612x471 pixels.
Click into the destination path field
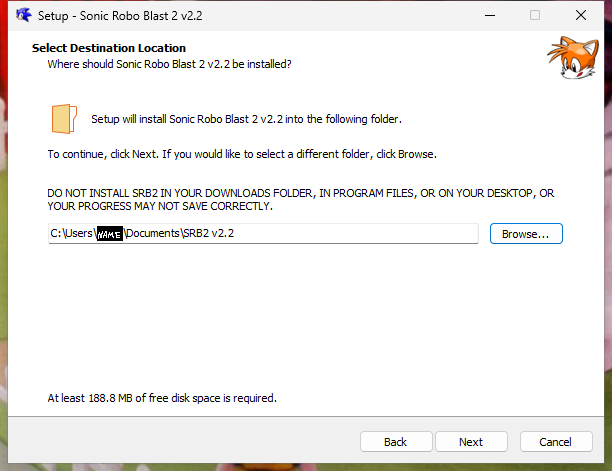coord(263,233)
